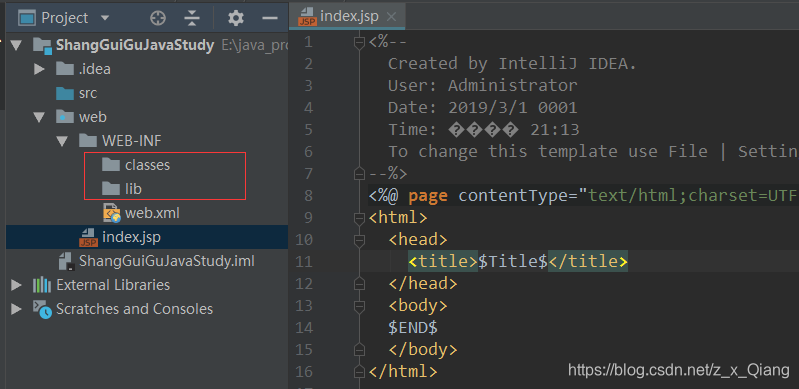The width and height of the screenshot is (799, 389).
Task: Hide the Project panel via the minus icon
Action: tap(270, 18)
